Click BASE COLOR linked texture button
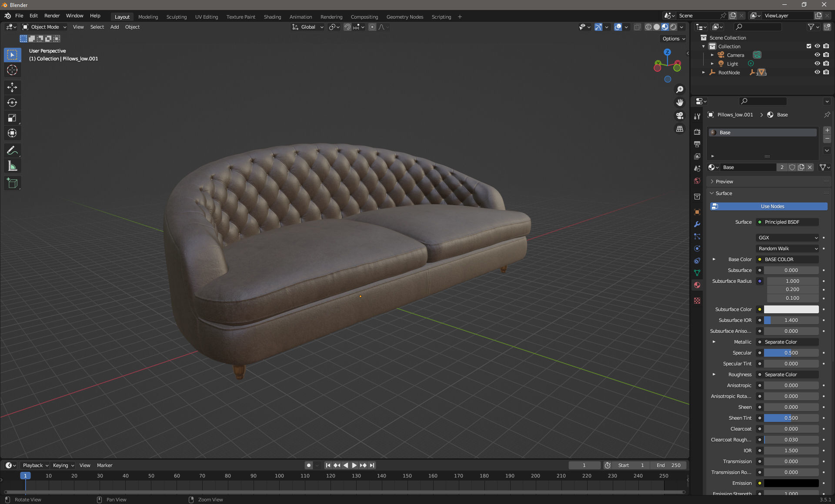 (x=788, y=259)
